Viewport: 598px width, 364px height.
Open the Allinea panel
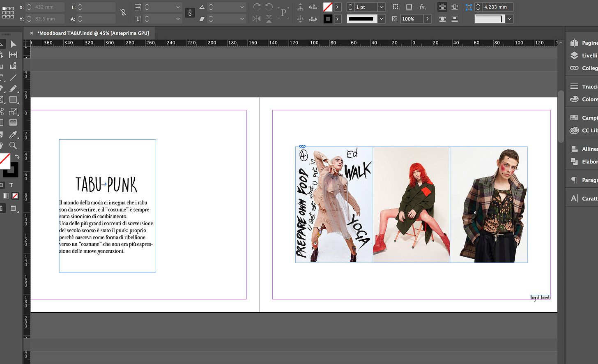589,149
